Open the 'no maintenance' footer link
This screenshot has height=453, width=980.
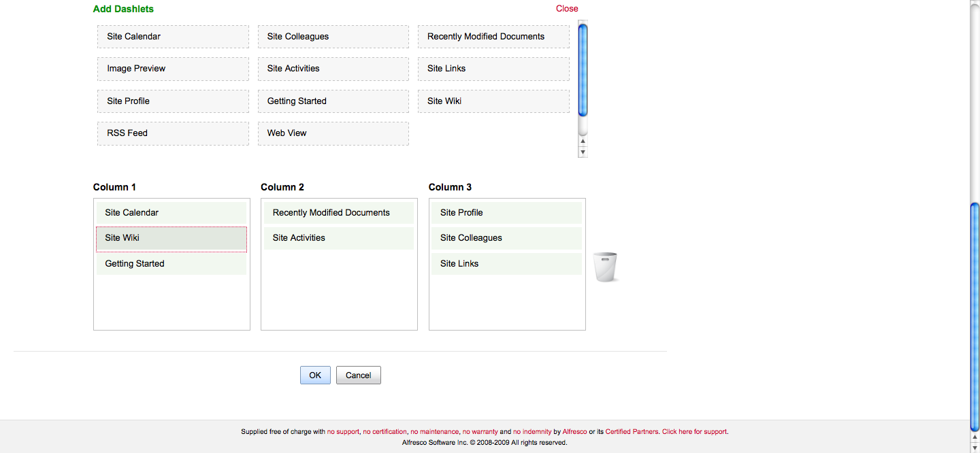pos(435,432)
